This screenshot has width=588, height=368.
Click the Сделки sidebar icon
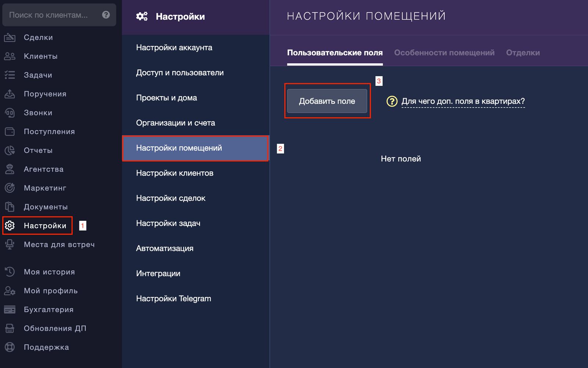10,37
